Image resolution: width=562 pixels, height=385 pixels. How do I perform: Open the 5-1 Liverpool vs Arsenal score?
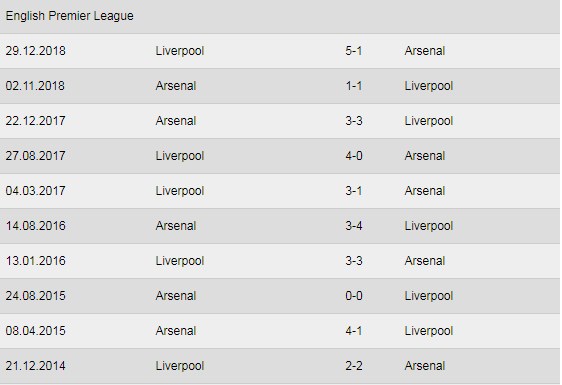pyautogui.click(x=353, y=51)
